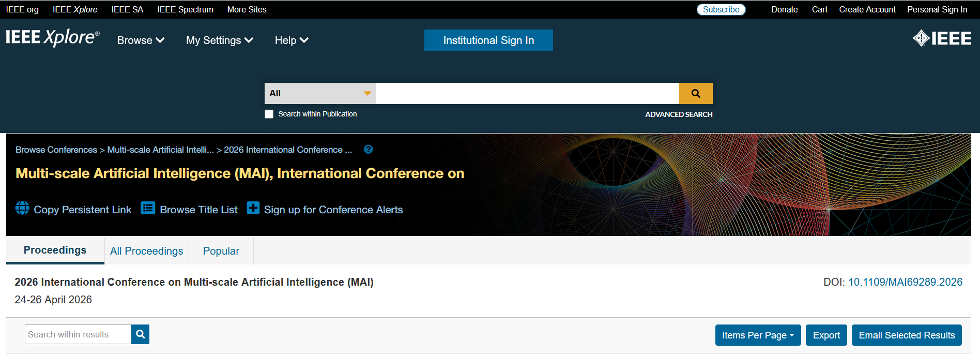Switch to the Popular tab
Image resolution: width=980 pixels, height=354 pixels.
[x=221, y=251]
